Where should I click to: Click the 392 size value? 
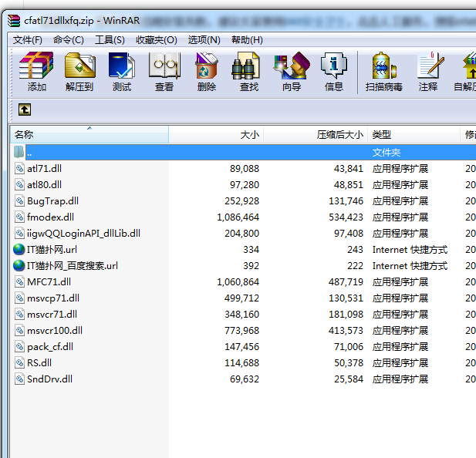251,266
